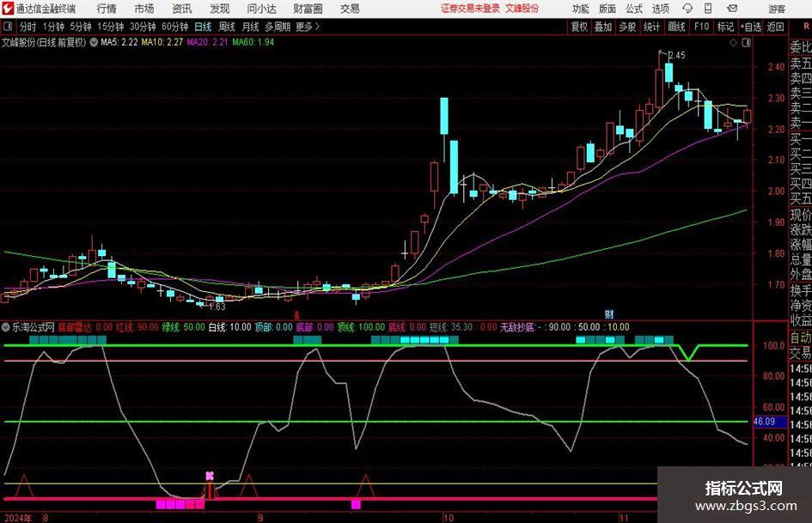
Task: Click the 统计 toolbar button
Action: (651, 27)
